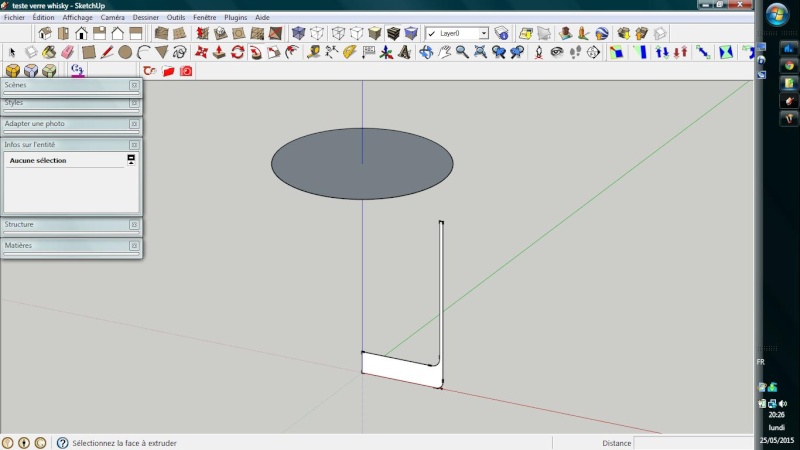
Task: Open the Édition menu
Action: click(43, 17)
